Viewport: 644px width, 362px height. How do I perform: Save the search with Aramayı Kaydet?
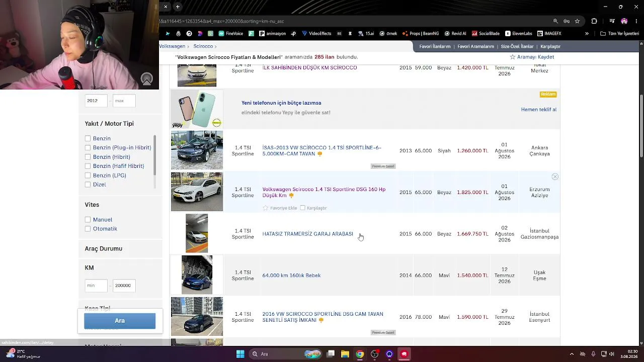point(532,57)
